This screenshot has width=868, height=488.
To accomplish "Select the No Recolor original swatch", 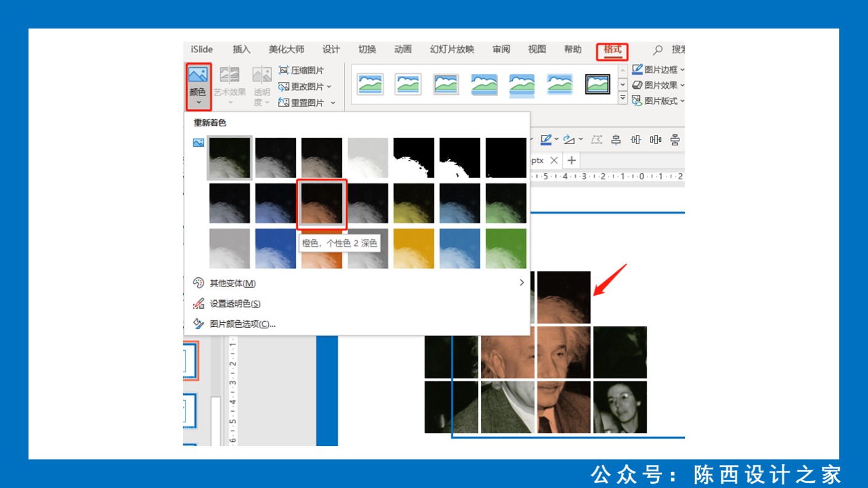I will pyautogui.click(x=229, y=158).
